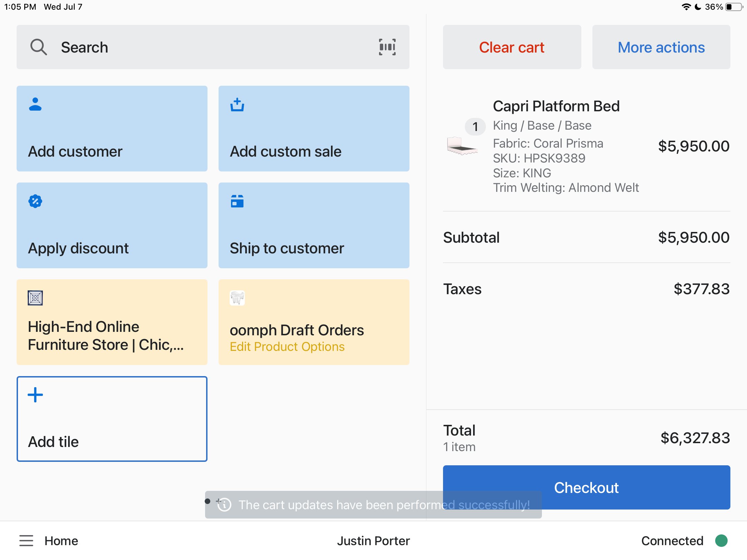Click the discount percent badge icon
Image resolution: width=747 pixels, height=560 pixels.
tap(35, 201)
